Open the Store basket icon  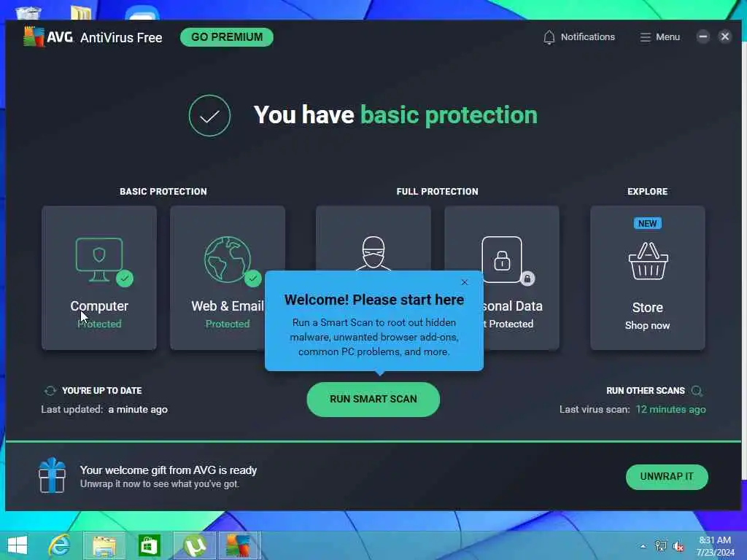(648, 261)
